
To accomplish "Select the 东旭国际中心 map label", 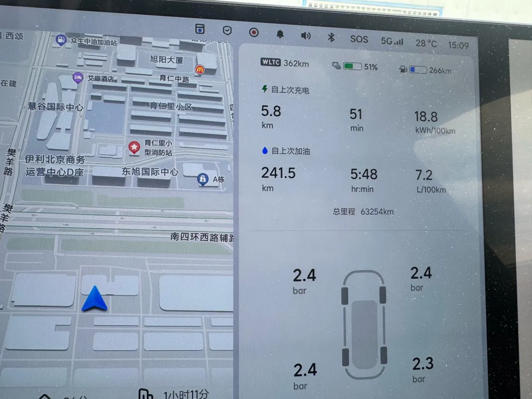I will 150,171.
